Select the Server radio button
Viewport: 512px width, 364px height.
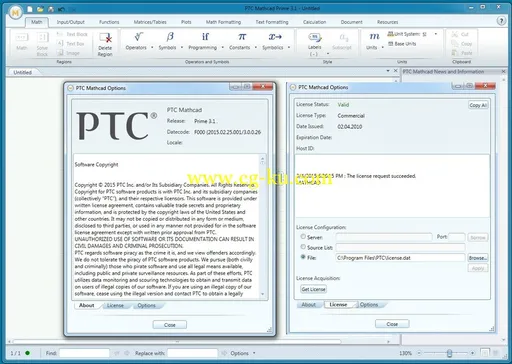[303, 237]
